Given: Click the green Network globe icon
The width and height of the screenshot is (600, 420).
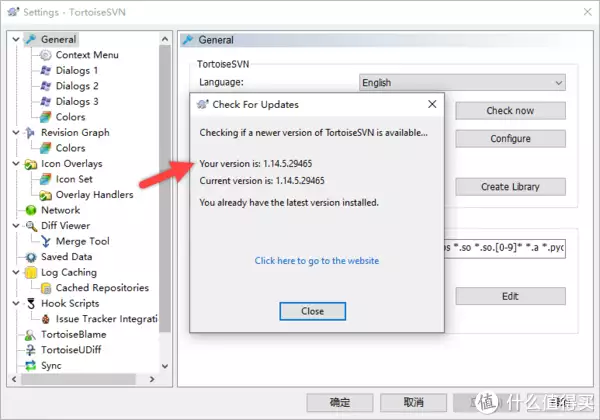Looking at the screenshot, I should (x=31, y=210).
